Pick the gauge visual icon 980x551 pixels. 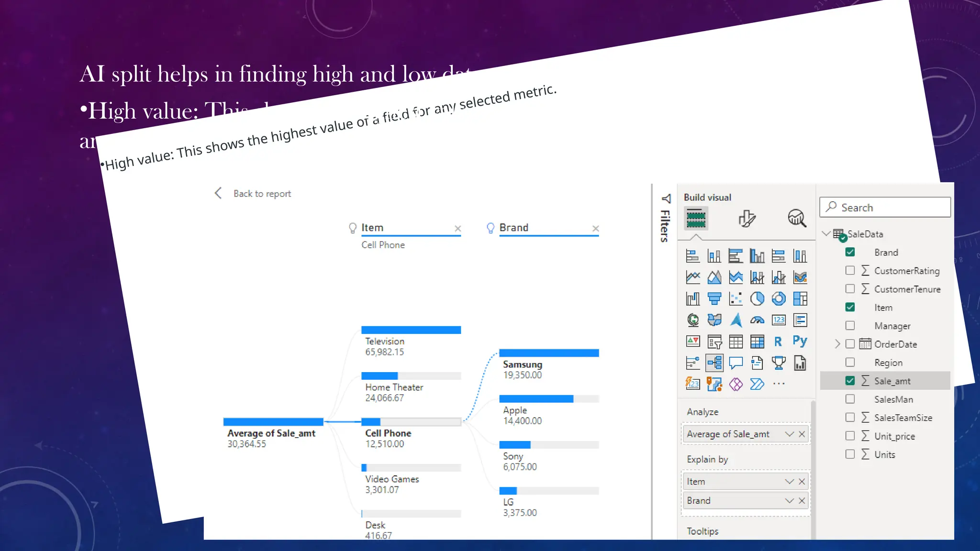(x=757, y=320)
